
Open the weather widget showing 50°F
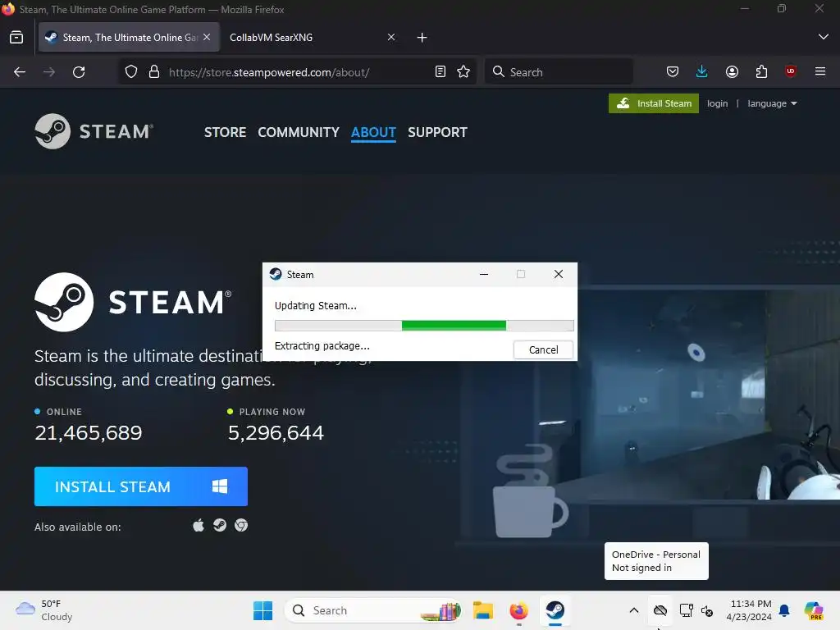(x=44, y=610)
